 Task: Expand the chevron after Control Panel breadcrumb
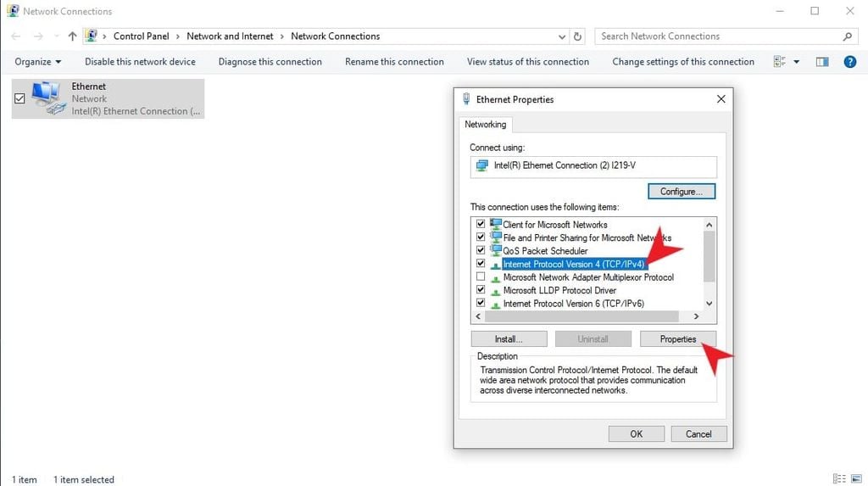pos(178,36)
